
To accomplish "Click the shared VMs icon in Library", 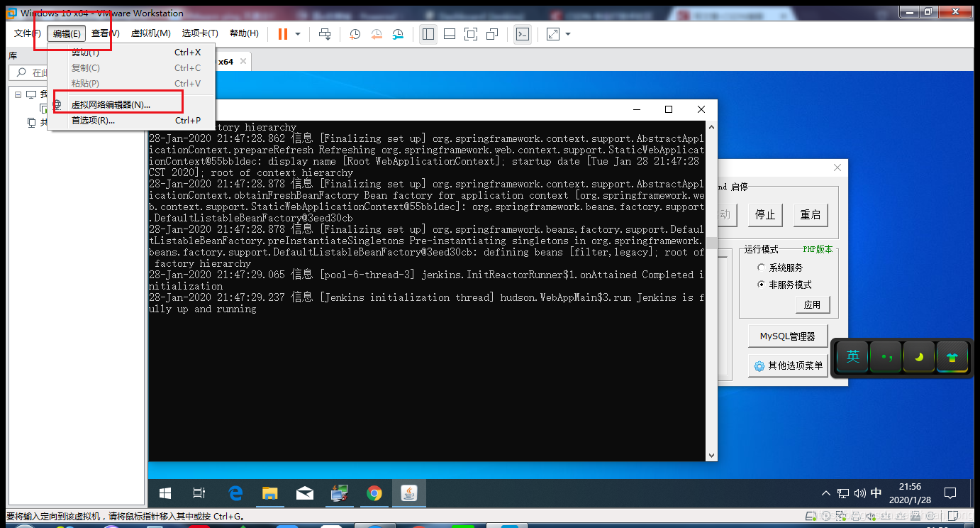I will [31, 122].
